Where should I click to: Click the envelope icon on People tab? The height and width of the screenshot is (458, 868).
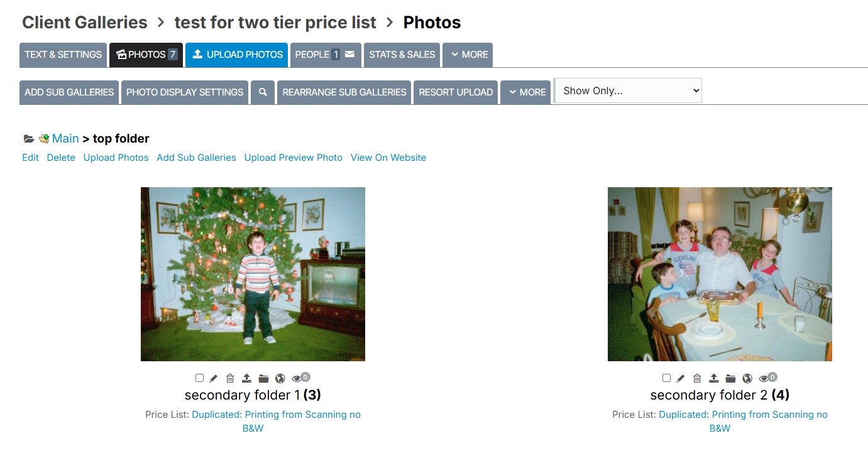350,55
